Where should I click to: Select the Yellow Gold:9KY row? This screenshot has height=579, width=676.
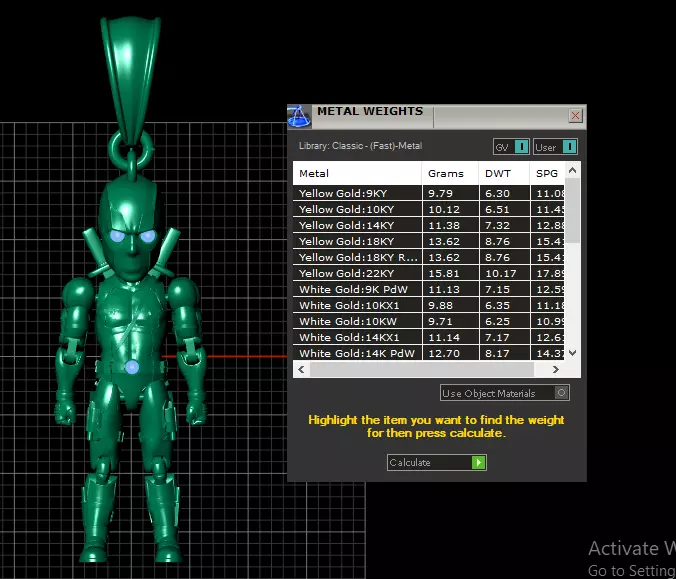[429, 193]
